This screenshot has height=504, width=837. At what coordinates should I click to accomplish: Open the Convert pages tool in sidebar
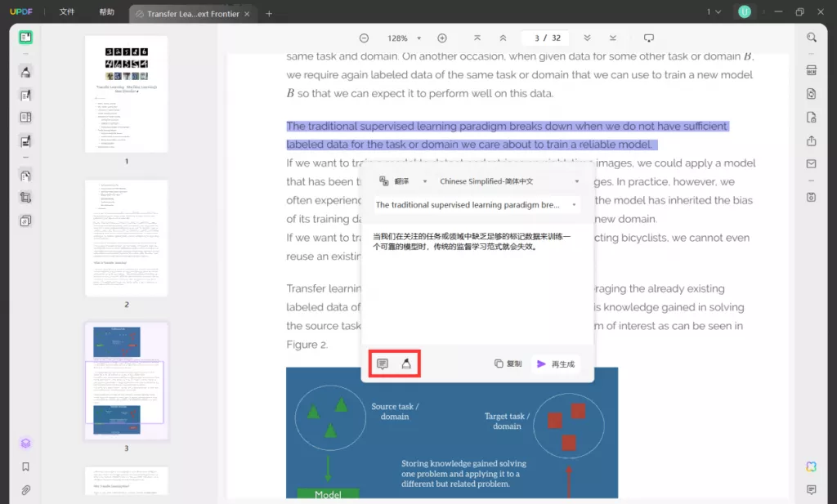click(25, 176)
